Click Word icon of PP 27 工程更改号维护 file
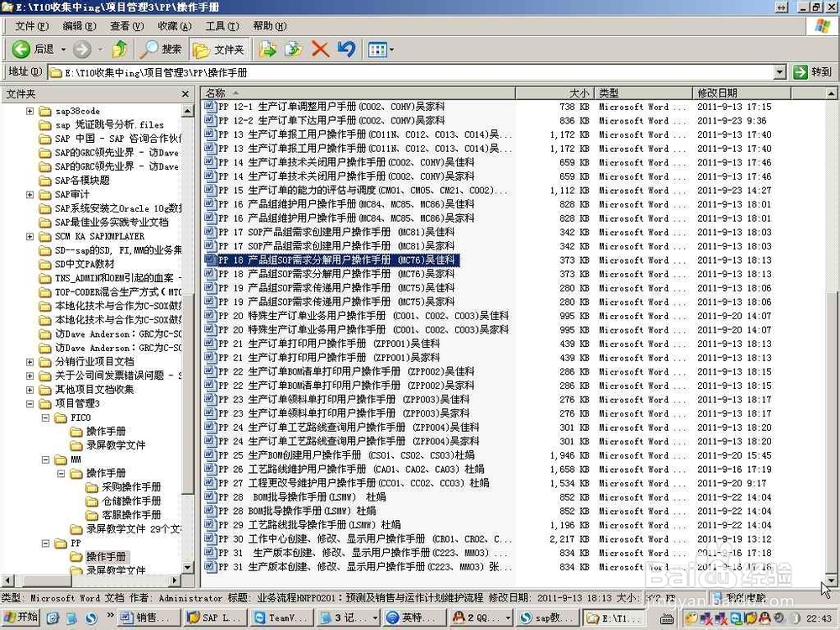840x630 pixels. (210, 483)
